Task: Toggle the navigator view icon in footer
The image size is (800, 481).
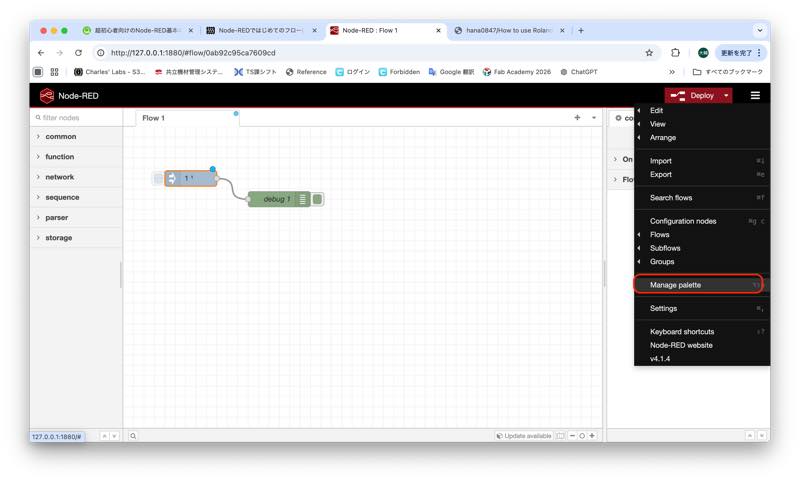Action: (x=560, y=436)
